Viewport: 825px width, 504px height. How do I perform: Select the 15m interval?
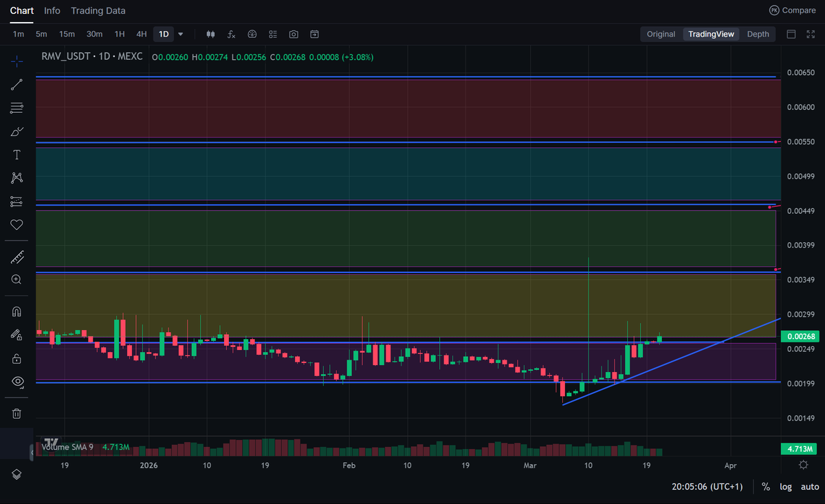point(67,33)
